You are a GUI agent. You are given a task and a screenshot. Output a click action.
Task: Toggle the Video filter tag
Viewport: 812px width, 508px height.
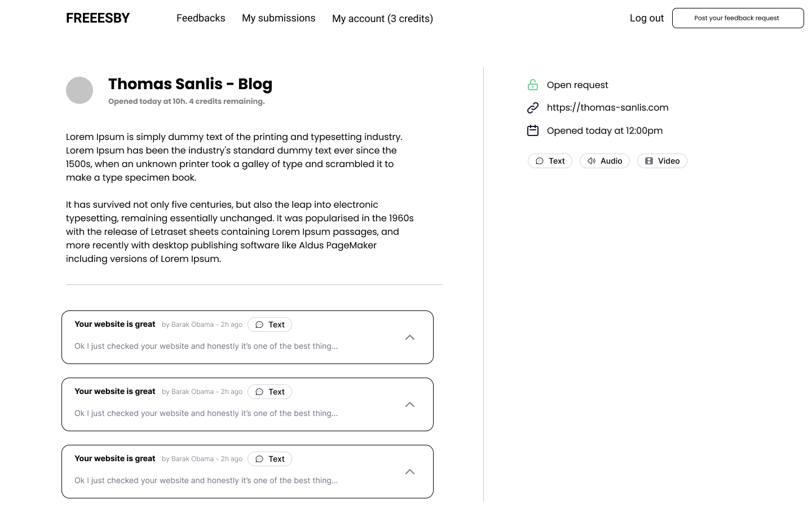[x=662, y=161]
